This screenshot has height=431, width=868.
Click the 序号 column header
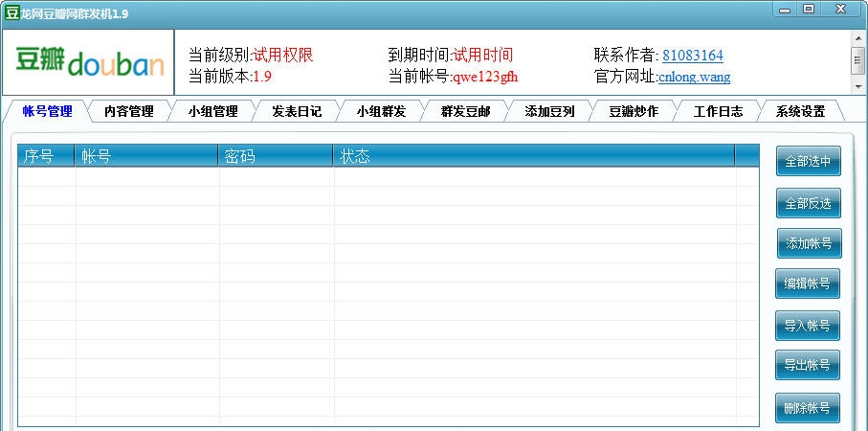tap(46, 156)
